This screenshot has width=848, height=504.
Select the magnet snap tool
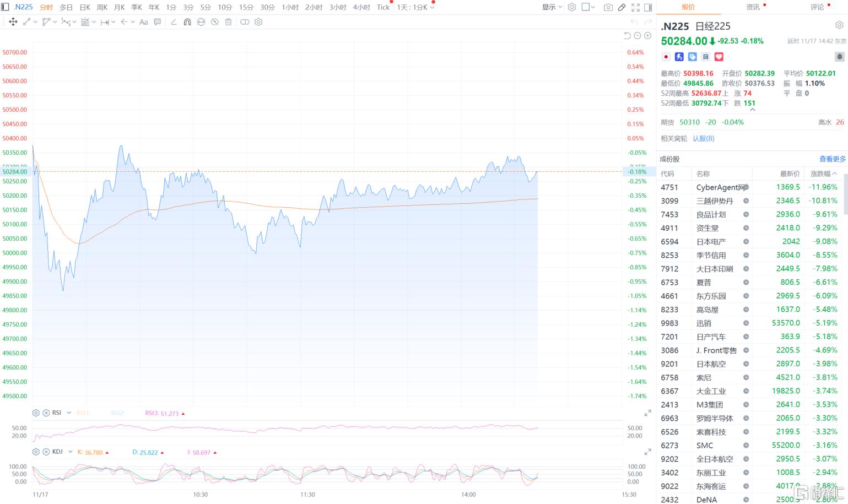[187, 22]
